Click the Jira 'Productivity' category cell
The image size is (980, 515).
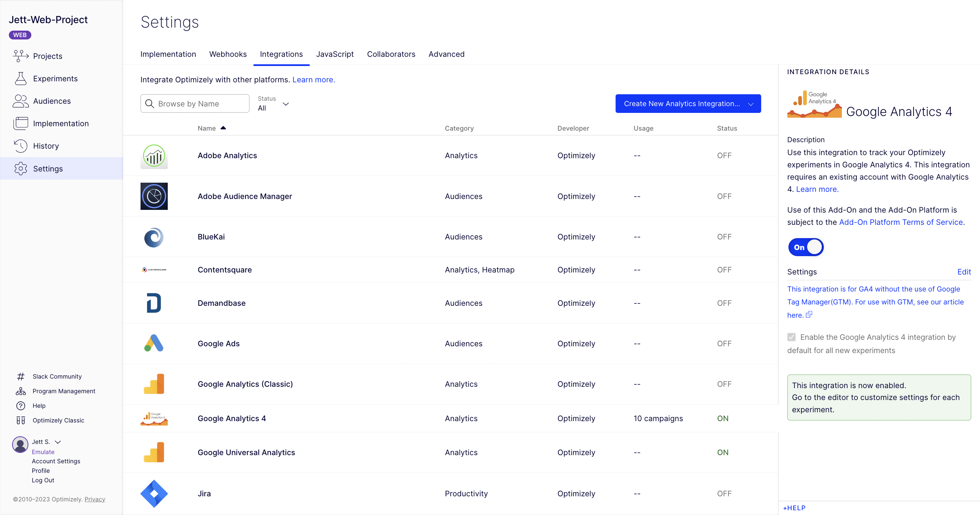pyautogui.click(x=466, y=493)
